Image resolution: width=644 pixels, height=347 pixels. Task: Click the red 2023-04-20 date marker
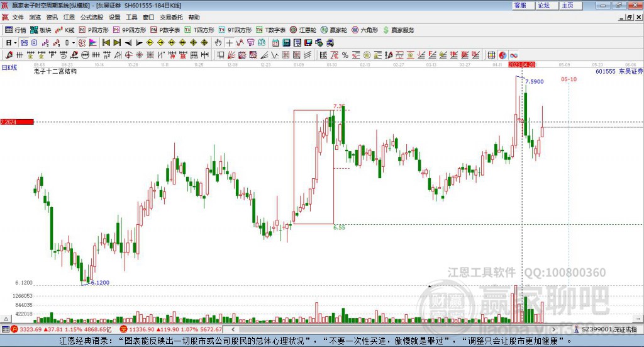[x=521, y=65]
